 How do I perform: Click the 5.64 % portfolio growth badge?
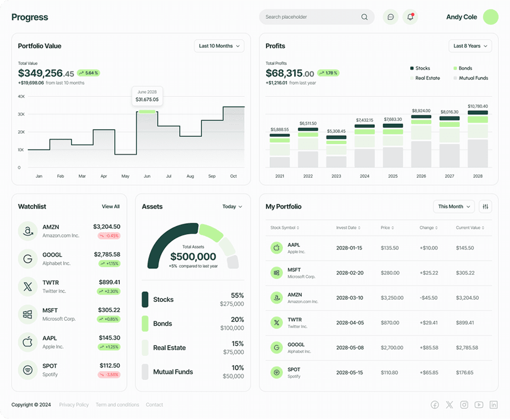pyautogui.click(x=89, y=73)
